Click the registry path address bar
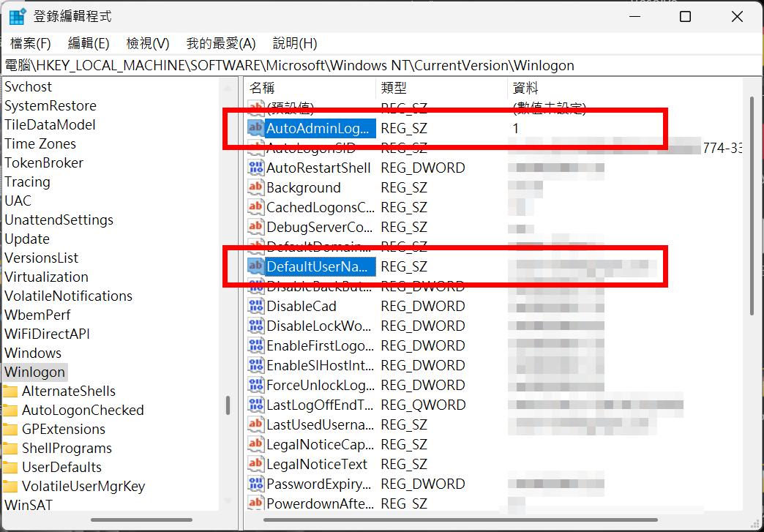 (x=382, y=65)
